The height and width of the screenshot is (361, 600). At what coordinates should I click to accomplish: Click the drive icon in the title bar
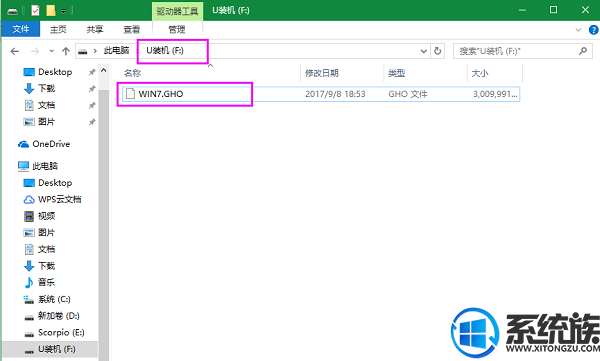(x=12, y=11)
